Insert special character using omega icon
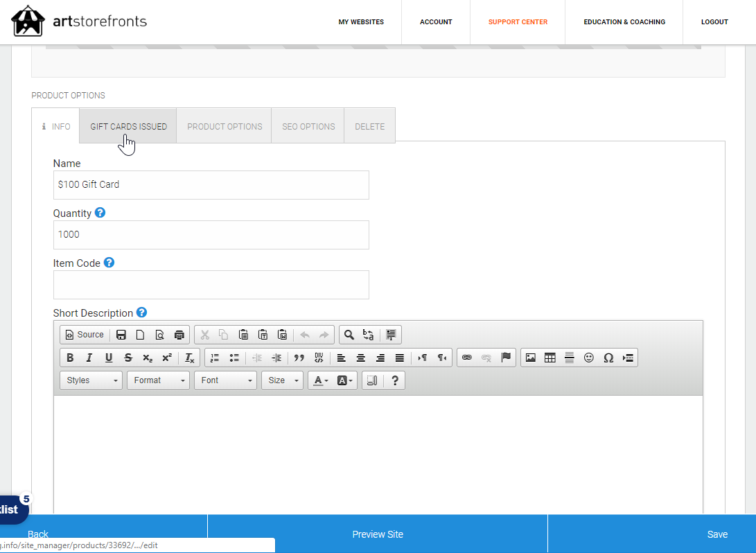Viewport: 756px width, 553px height. (608, 358)
